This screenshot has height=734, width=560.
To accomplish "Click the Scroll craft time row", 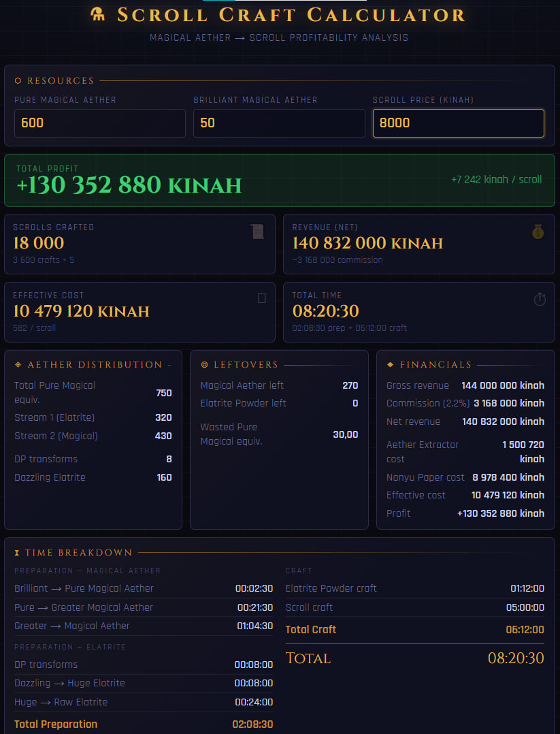I will point(415,607).
